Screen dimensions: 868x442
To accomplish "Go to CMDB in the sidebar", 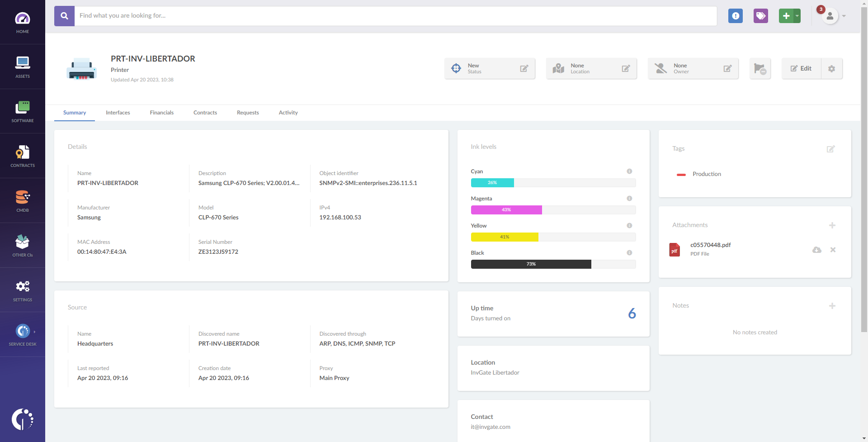I will coord(23,201).
